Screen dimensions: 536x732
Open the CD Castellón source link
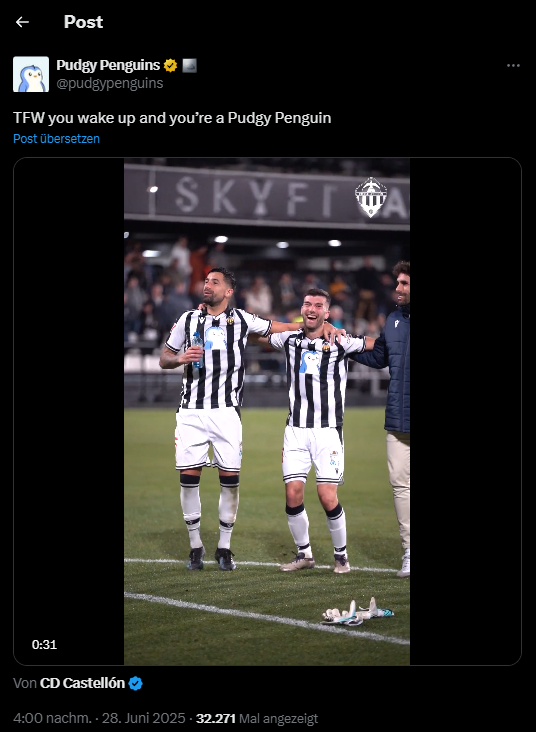[x=82, y=683]
